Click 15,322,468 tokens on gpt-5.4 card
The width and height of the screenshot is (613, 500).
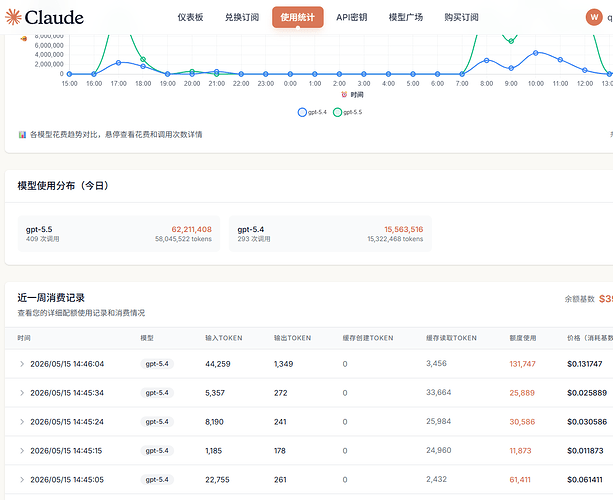pos(395,239)
